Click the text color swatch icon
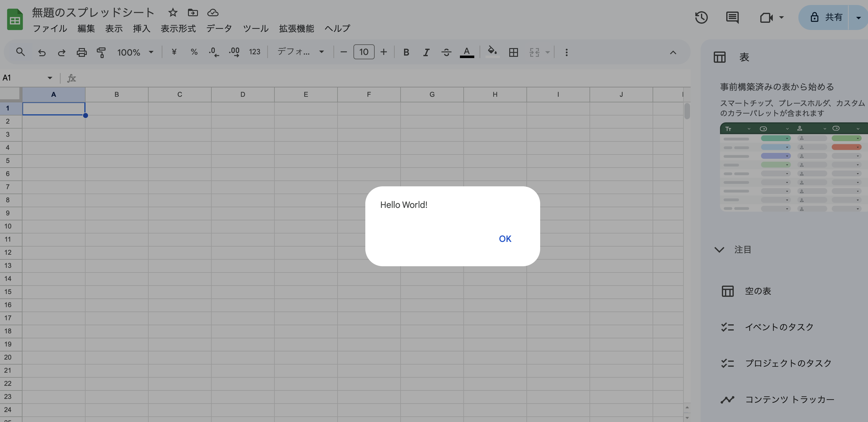Image resolution: width=868 pixels, height=422 pixels. tap(467, 52)
